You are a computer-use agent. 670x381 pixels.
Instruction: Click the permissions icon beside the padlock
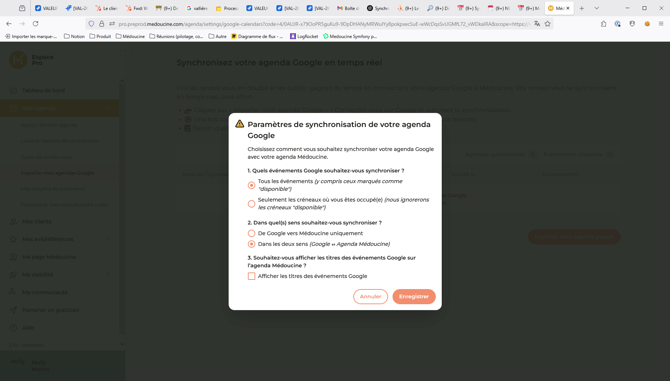coord(112,24)
